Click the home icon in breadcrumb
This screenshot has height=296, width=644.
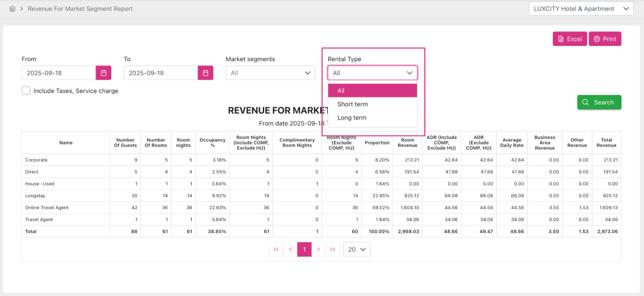(13, 9)
